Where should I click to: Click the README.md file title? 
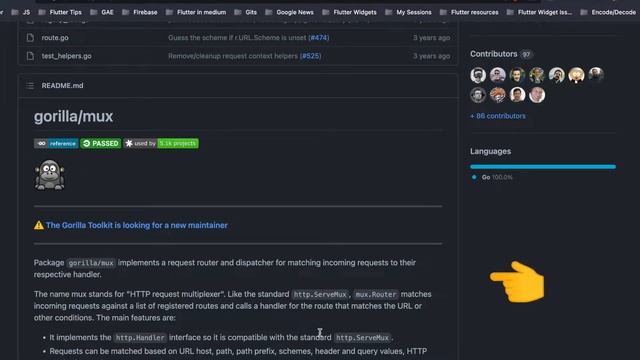62,85
